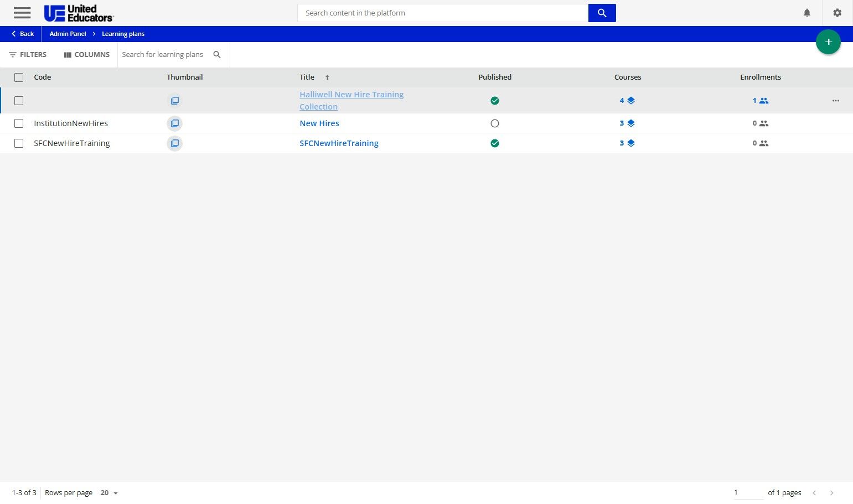Check the InstitutionNewHires row checkbox
853x504 pixels.
tap(19, 123)
